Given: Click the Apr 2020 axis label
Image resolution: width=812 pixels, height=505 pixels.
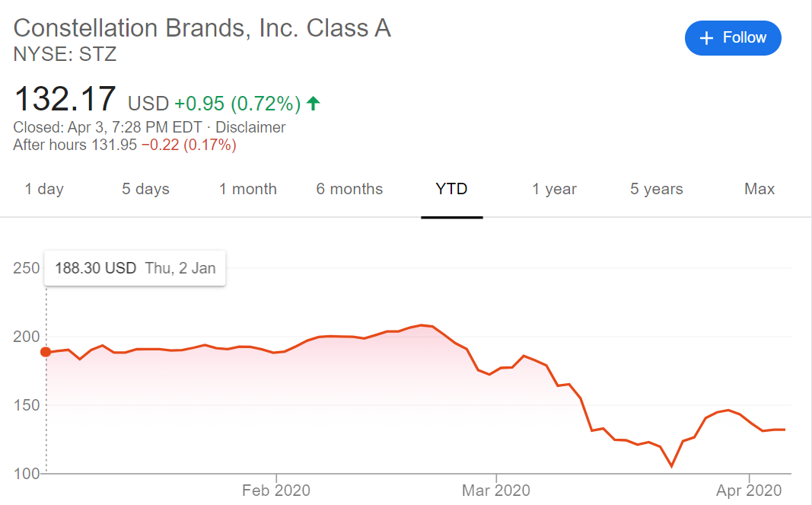Looking at the screenshot, I should [750, 491].
